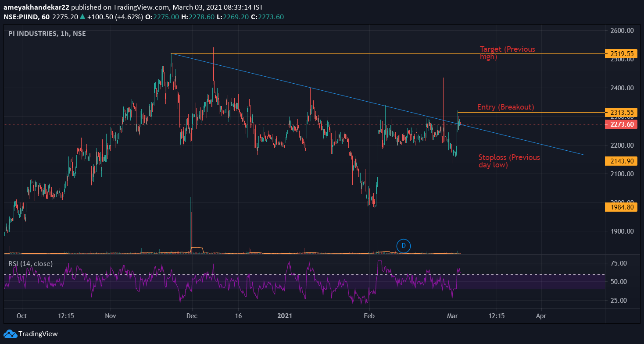The image size is (644, 344).
Task: Click the 50.00 RSI scale value
Action: pyautogui.click(x=619, y=282)
